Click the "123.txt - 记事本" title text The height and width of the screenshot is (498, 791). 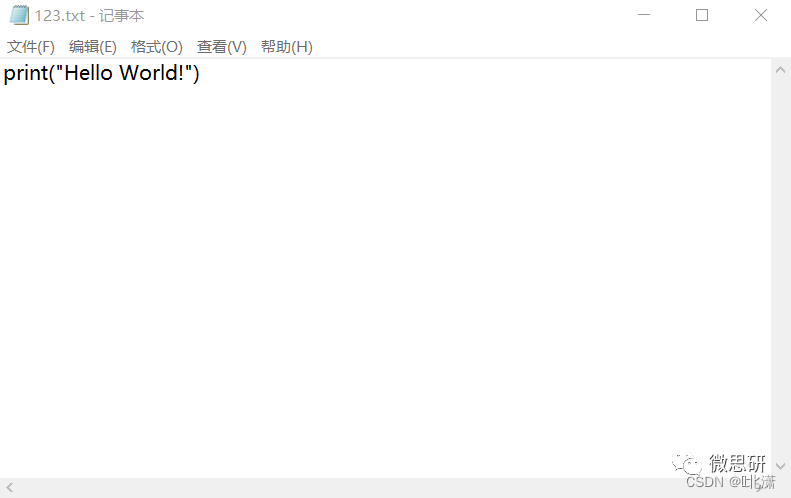[x=89, y=16]
